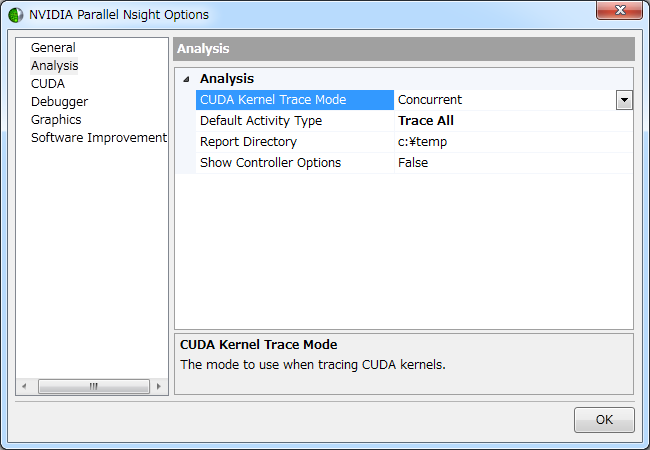Click the NVIDIA Nsight title bar icon
The height and width of the screenshot is (450, 650).
[x=16, y=15]
